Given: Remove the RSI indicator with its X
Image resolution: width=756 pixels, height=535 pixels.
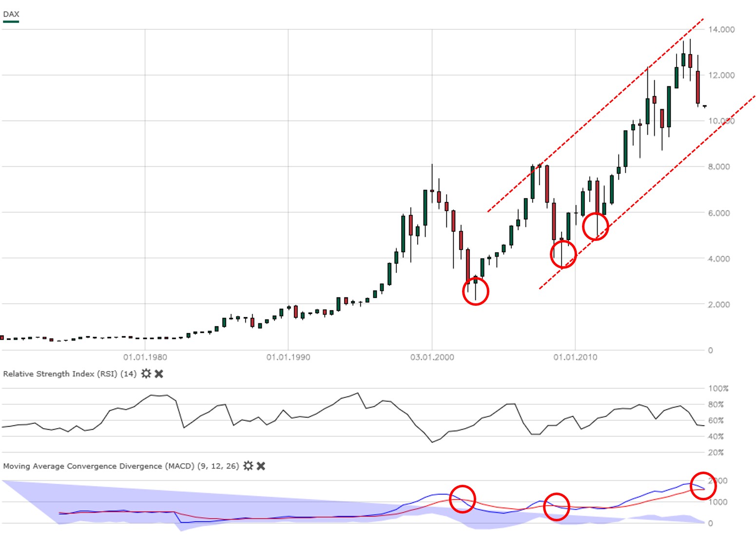Looking at the screenshot, I should [x=159, y=374].
